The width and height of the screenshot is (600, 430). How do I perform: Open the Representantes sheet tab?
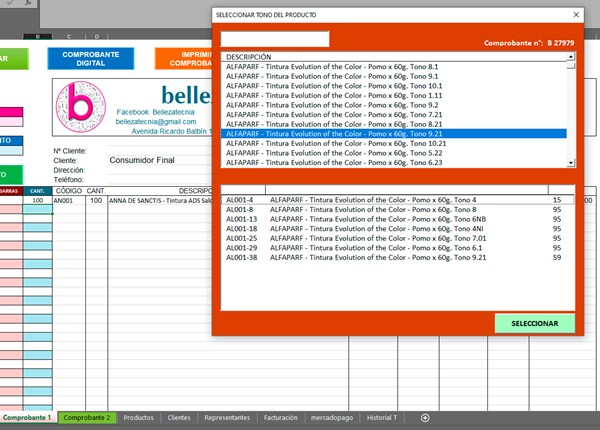(228, 417)
